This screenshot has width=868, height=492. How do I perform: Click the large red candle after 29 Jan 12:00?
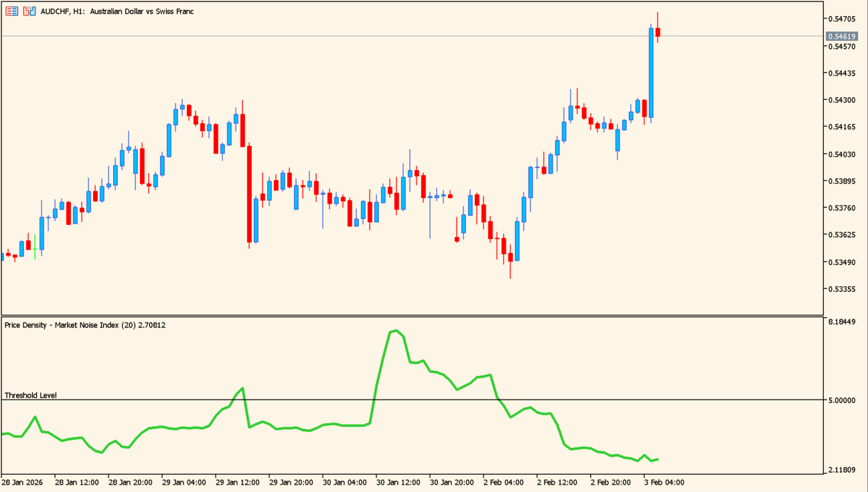(x=249, y=194)
